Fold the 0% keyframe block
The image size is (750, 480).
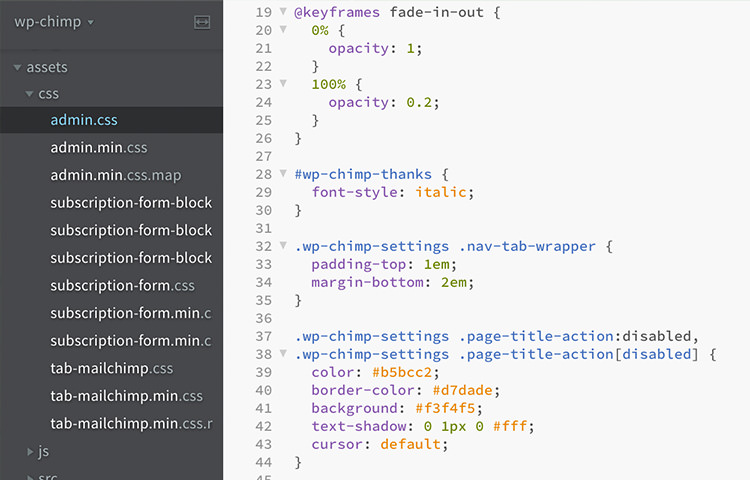pyautogui.click(x=284, y=31)
